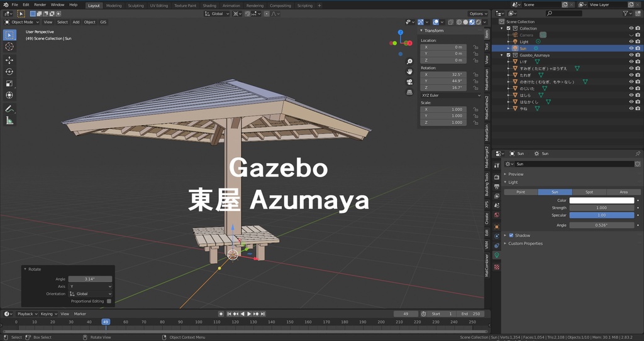Open XYZ Euler rotation mode dropdown
The height and width of the screenshot is (341, 644).
[x=451, y=95]
